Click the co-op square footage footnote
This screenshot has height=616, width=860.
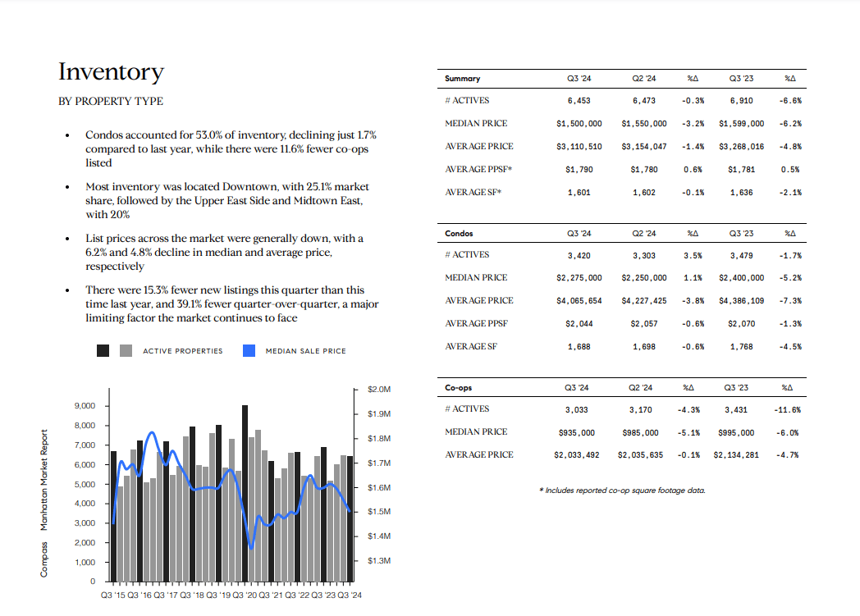pos(623,491)
